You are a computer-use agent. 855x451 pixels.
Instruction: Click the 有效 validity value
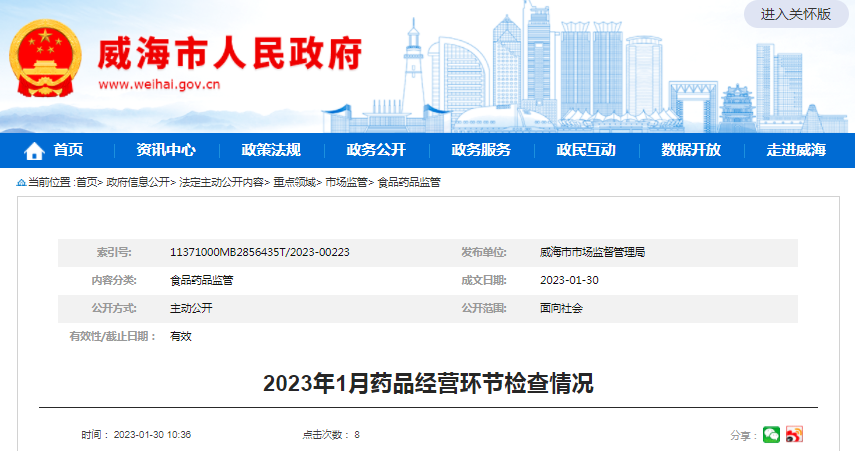(x=180, y=336)
